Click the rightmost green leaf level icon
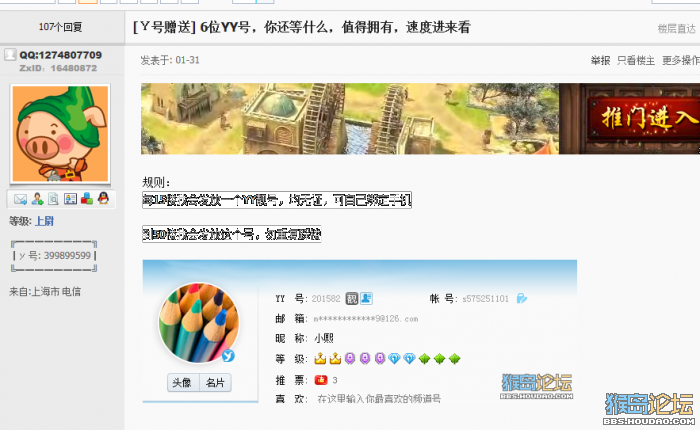 coord(454,359)
